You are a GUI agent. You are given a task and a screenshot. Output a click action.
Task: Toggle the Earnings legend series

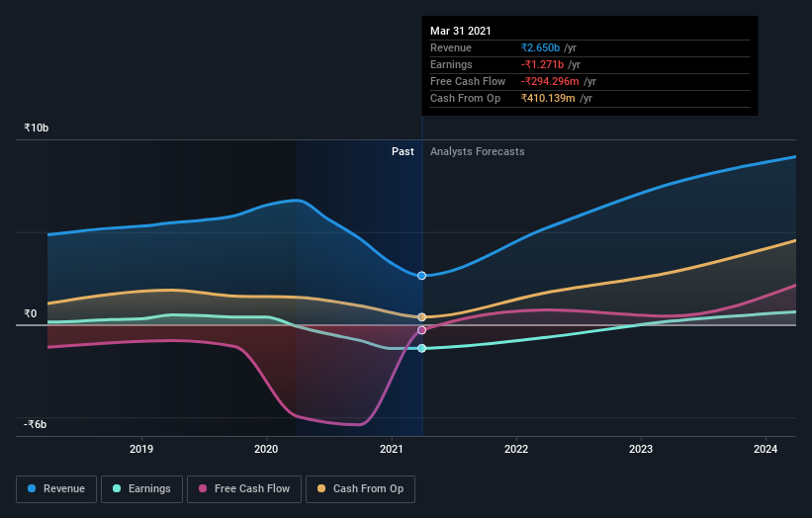141,489
